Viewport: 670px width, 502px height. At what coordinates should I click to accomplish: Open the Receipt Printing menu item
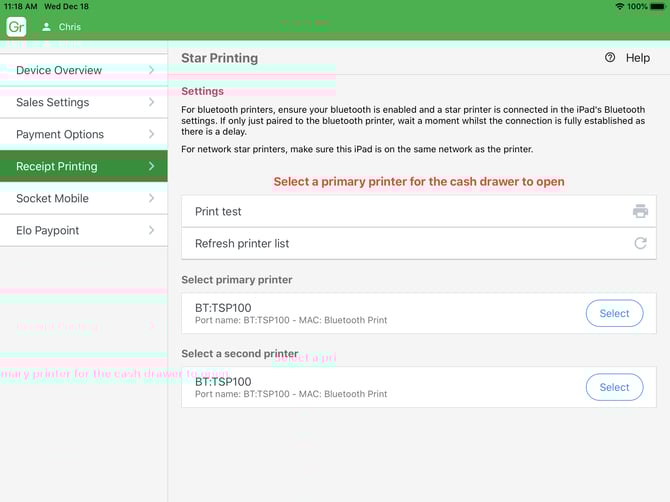click(57, 166)
